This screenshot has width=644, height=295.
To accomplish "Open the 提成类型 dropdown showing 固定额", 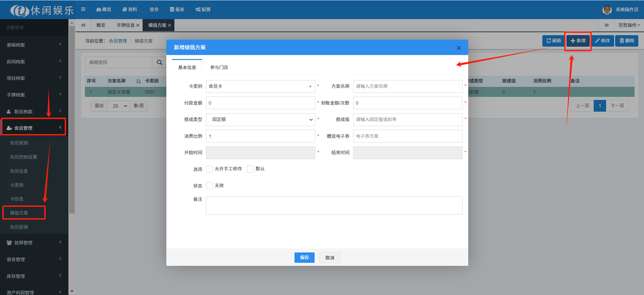I will 260,120.
